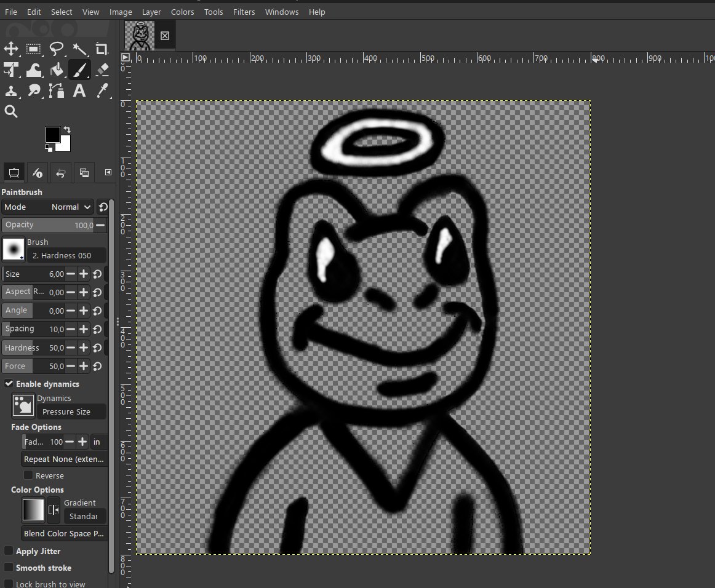
Task: Select the Text tool
Action: [x=79, y=90]
